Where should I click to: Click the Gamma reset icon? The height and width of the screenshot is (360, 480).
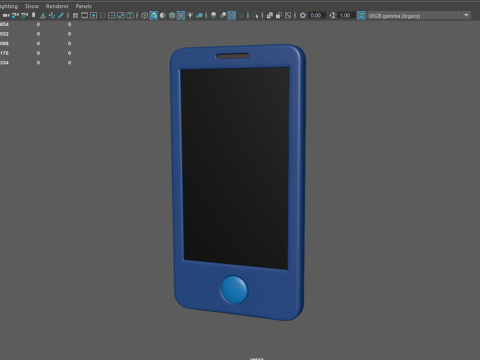pos(332,15)
